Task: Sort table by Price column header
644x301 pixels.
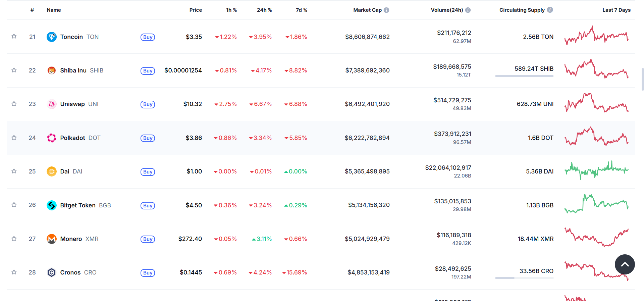Action: (196, 10)
